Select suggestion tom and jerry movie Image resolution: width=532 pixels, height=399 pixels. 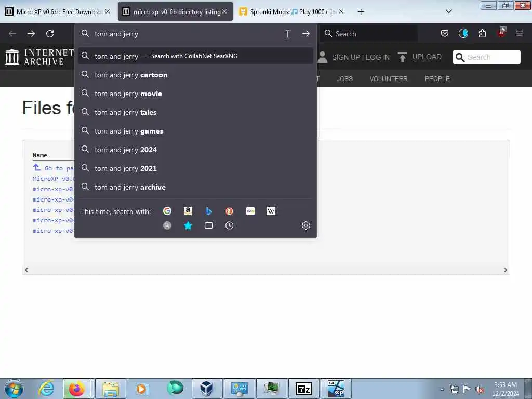[195, 94]
